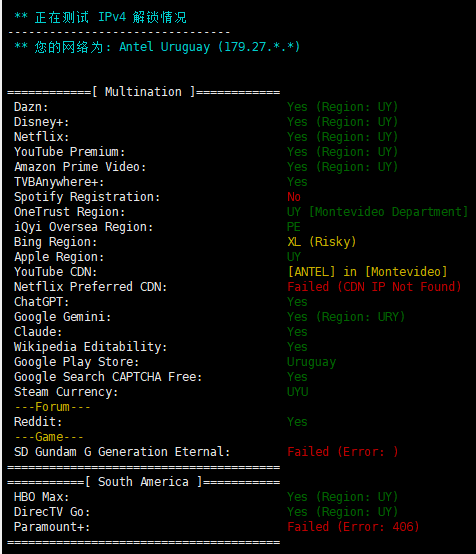
Task: Click the 'Netflix:' label
Action: coord(42,137)
